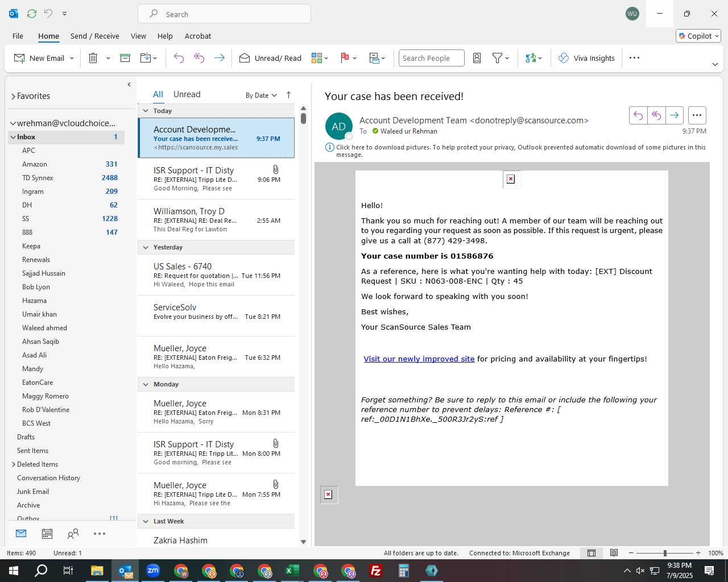
Task: Switch to Normal view in status bar
Action: click(x=591, y=553)
